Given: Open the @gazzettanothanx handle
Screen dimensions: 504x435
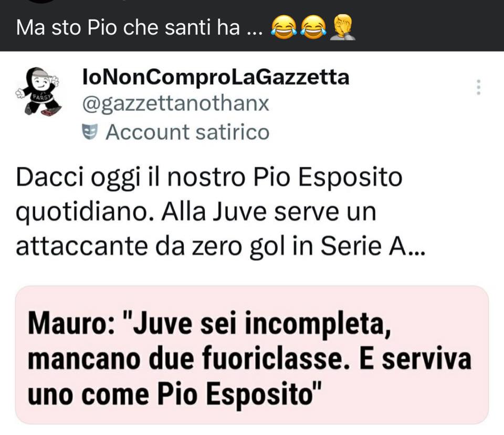Looking at the screenshot, I should [x=175, y=104].
